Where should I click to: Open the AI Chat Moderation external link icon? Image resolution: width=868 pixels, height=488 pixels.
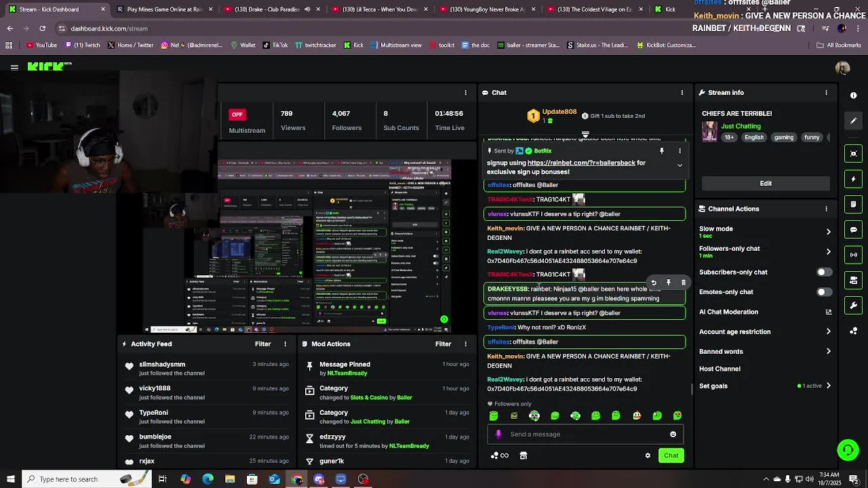pos(828,312)
